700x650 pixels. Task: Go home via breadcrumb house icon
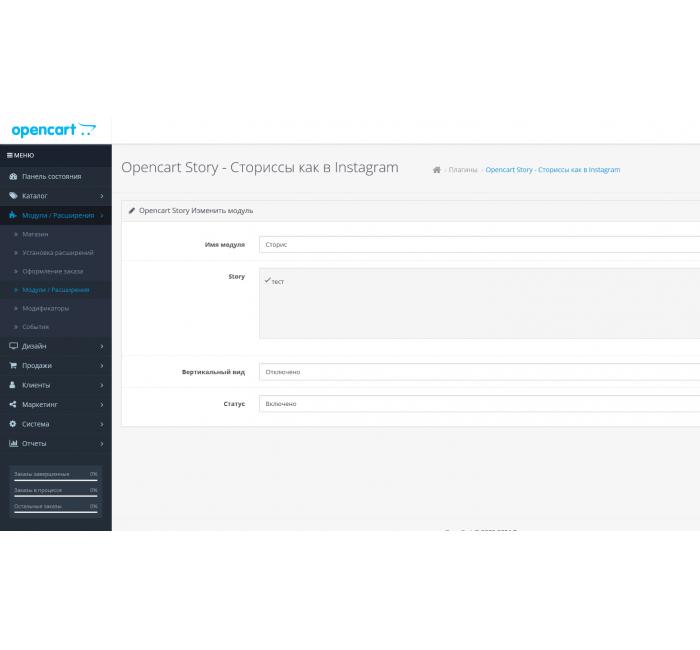[437, 170]
